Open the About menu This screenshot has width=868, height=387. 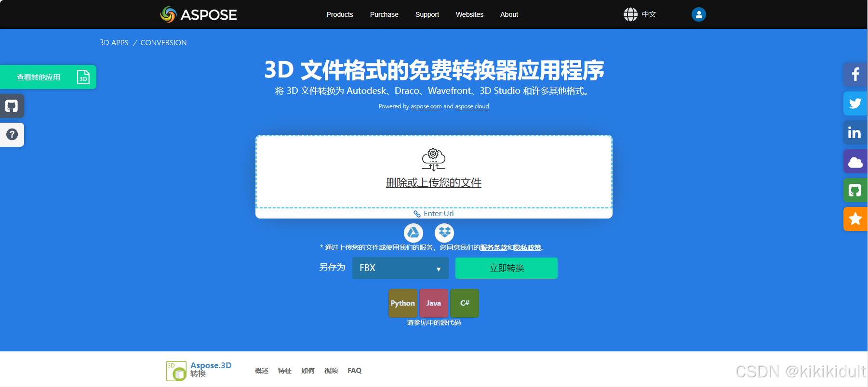509,14
